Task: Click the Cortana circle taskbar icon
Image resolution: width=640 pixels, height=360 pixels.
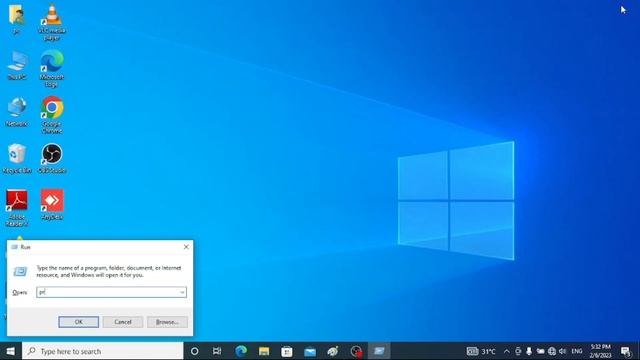Action: tap(195, 351)
